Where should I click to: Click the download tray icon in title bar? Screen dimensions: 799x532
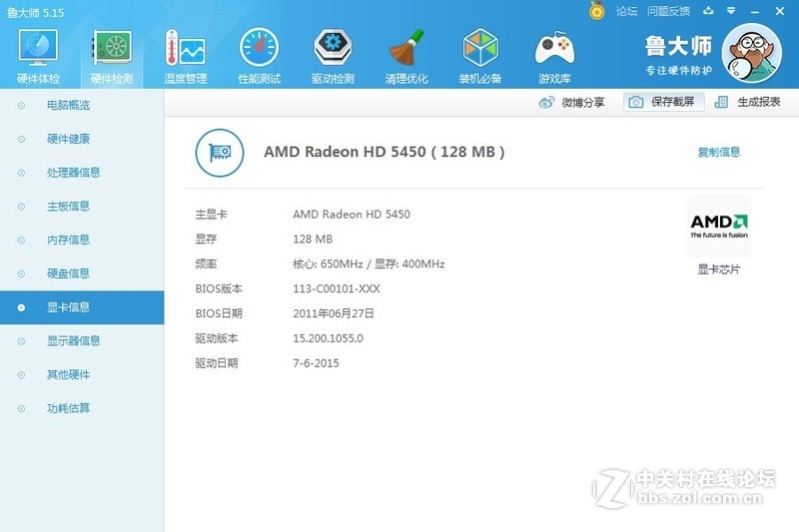(x=708, y=11)
